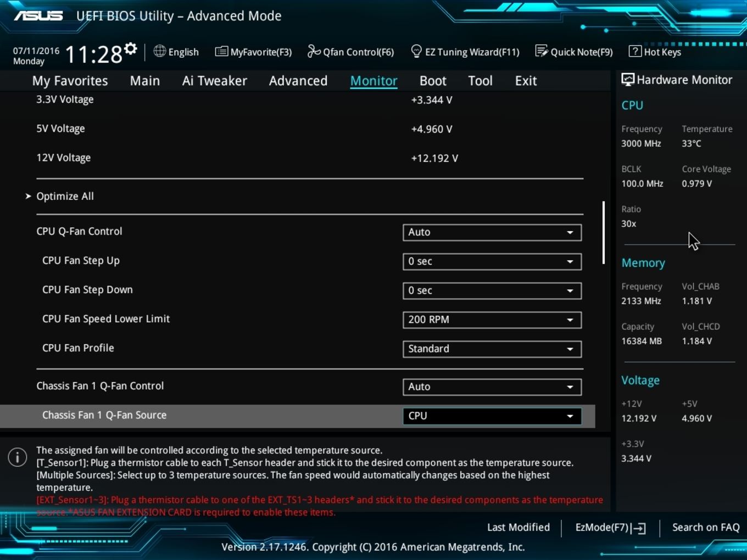Switch to Advanced tab
Screen dimensions: 747x560
pyautogui.click(x=298, y=81)
